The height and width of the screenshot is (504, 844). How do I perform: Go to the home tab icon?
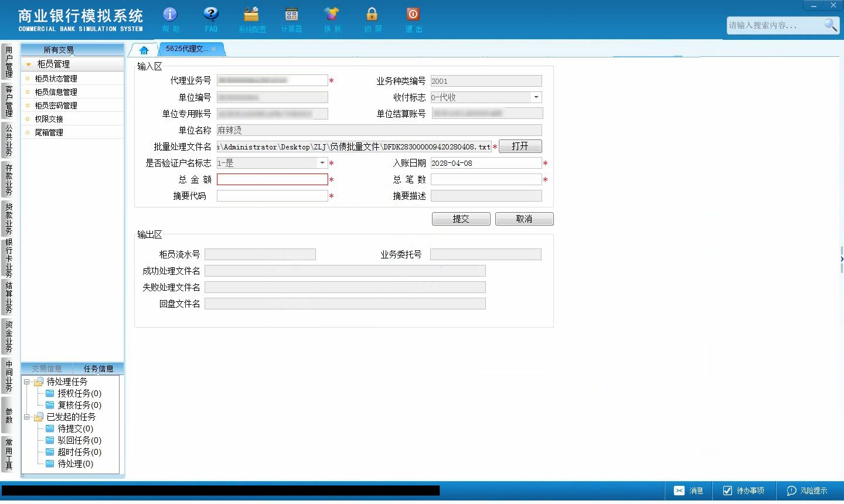144,50
